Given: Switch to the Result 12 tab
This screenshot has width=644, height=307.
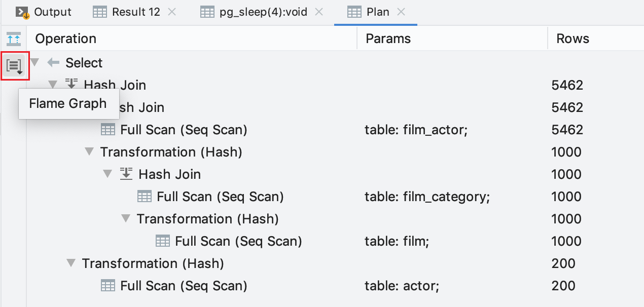Looking at the screenshot, I should (135, 12).
